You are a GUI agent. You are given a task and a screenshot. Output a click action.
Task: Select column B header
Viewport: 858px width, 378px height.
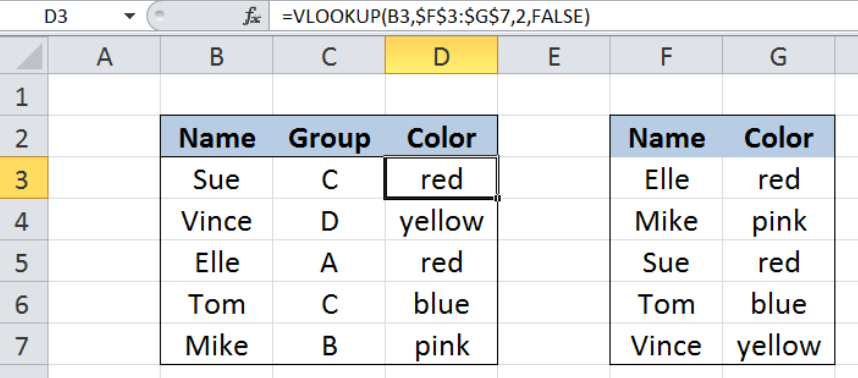(217, 56)
